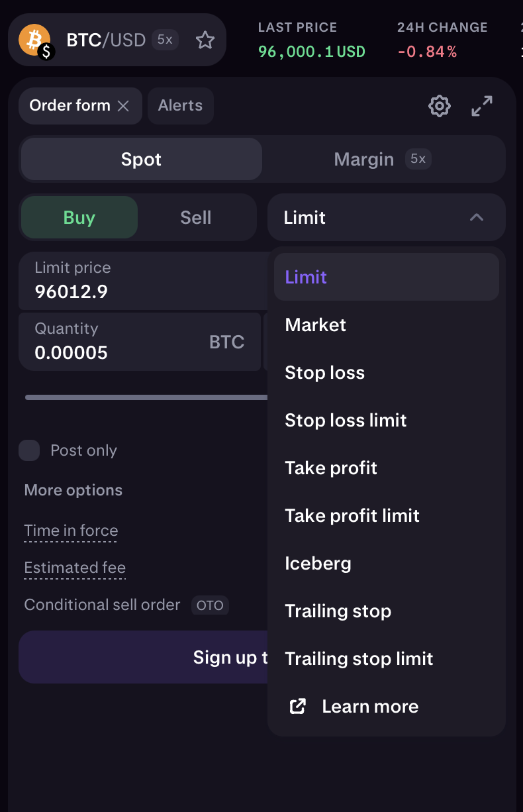Switch order side to Sell

[x=196, y=218]
